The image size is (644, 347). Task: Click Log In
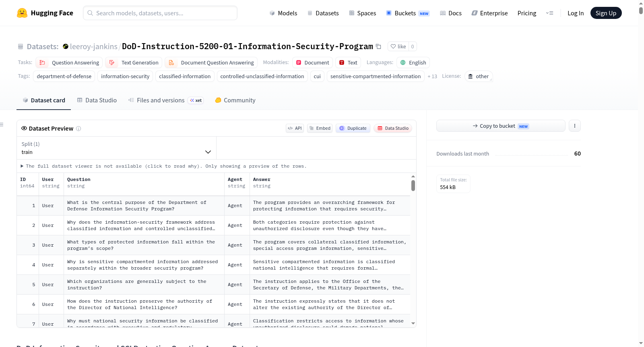coord(576,13)
